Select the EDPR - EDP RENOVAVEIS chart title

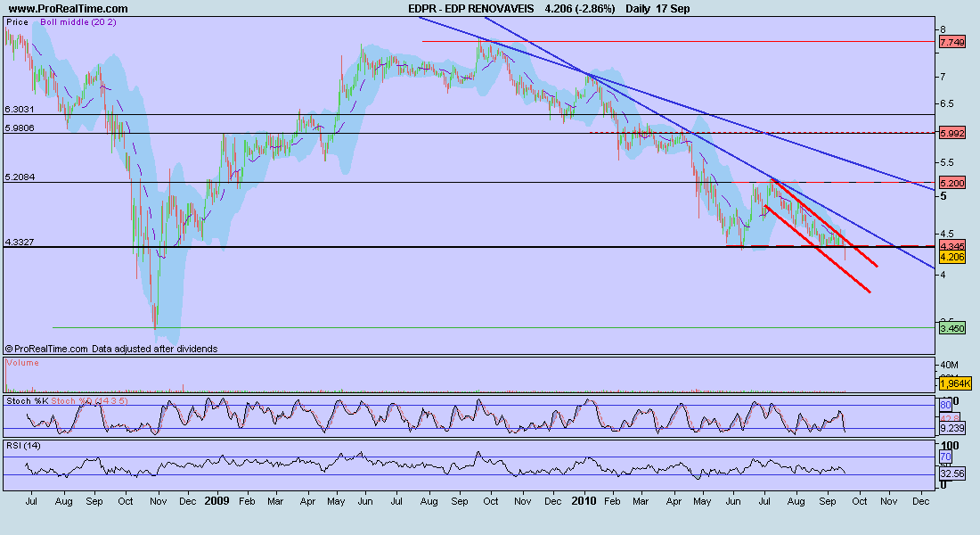(470, 9)
